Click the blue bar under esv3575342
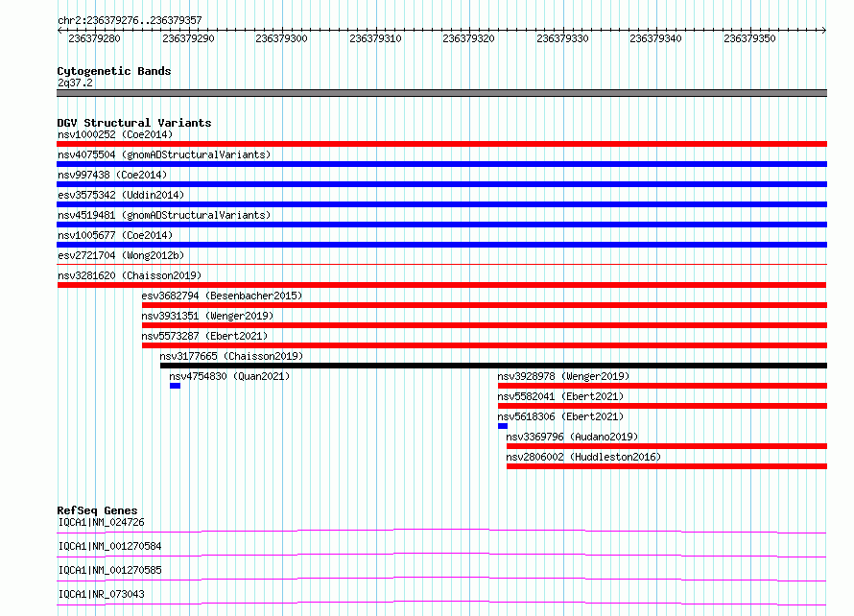Viewport: 854px width, 616px height. (x=441, y=204)
